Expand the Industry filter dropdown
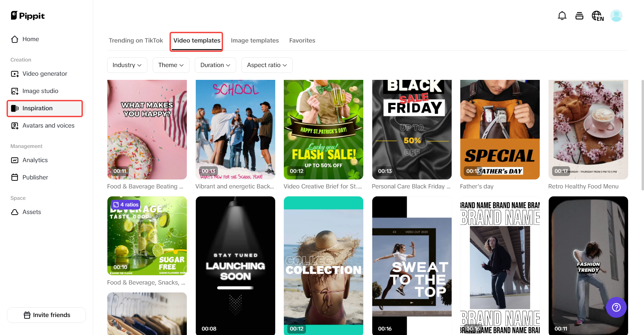Viewport: 644px width, 335px height. coord(127,65)
